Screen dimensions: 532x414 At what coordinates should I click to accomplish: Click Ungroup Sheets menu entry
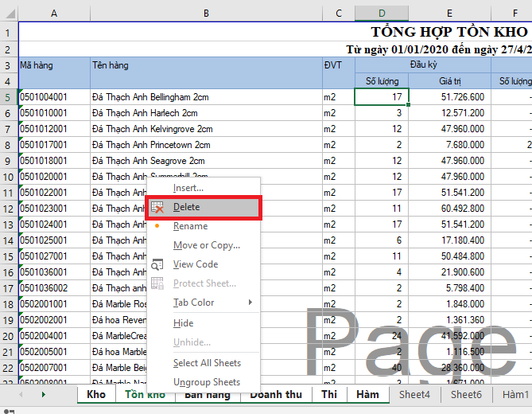206,382
